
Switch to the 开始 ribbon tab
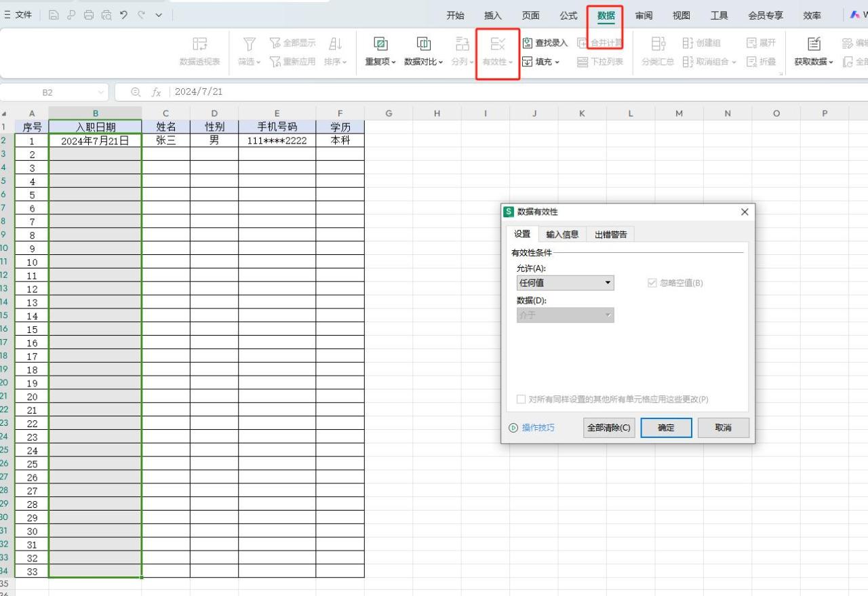(456, 16)
